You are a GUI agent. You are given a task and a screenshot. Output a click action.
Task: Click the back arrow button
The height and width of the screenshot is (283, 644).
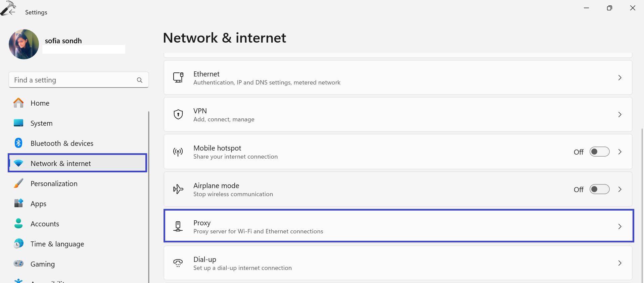point(12,12)
